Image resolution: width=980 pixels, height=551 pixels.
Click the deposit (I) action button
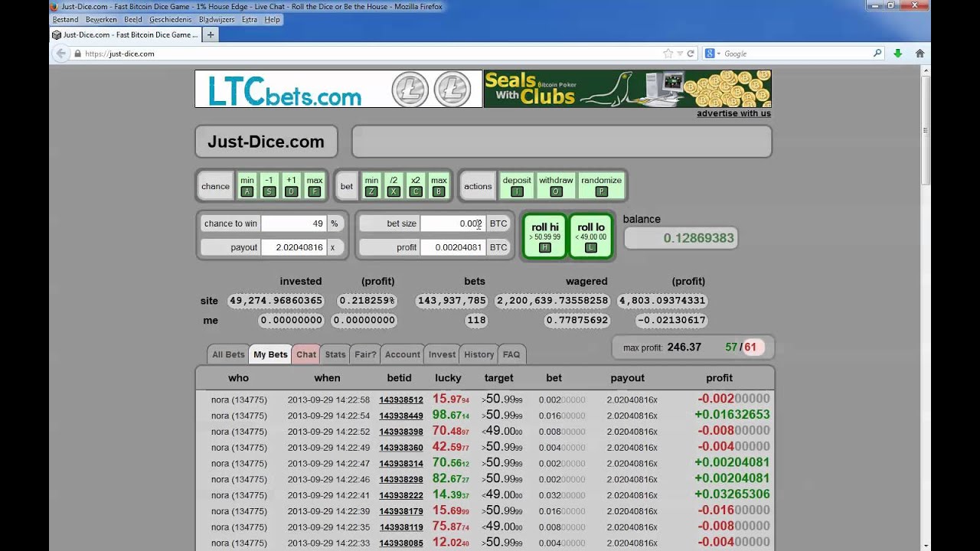pos(517,185)
